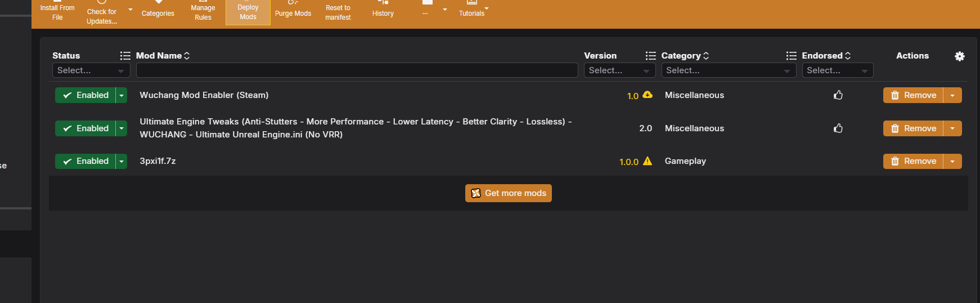The width and height of the screenshot is (980, 303).
Task: Open Remove dropdown for 3pxi1f.7z
Action: [952, 161]
